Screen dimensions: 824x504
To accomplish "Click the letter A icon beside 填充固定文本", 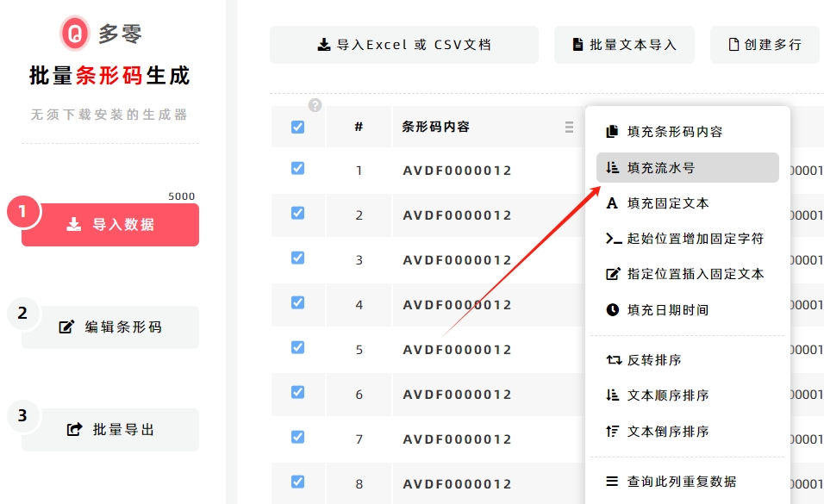I will coord(612,202).
